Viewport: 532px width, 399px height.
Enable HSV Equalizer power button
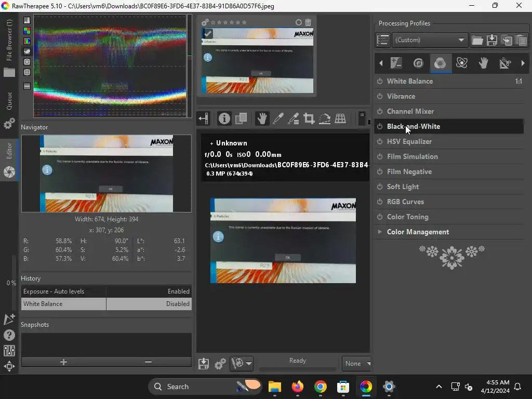tap(380, 141)
